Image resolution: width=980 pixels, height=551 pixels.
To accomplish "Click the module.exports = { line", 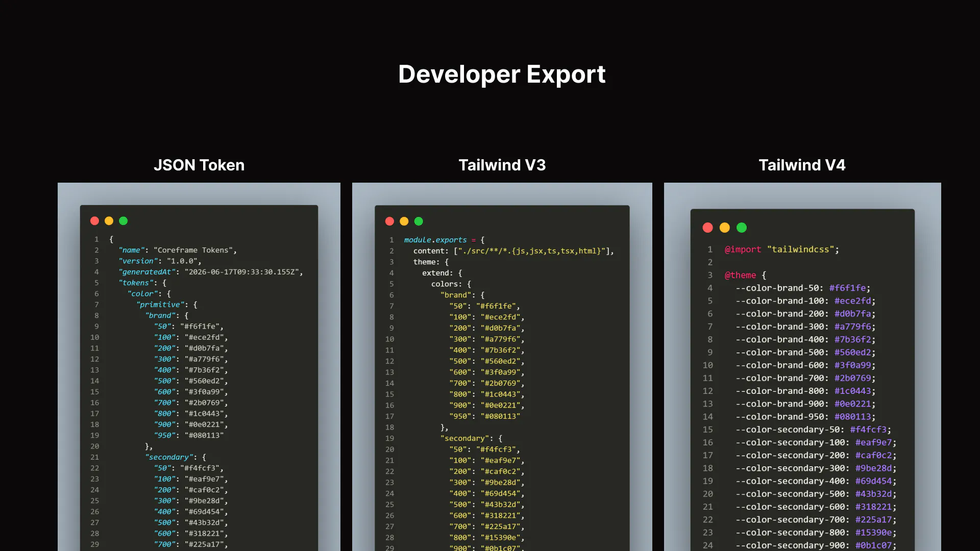I will 445,240.
